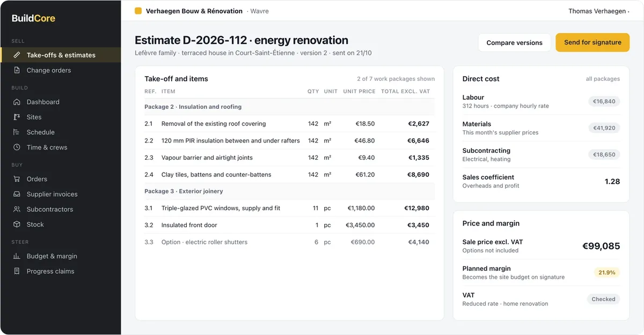Viewport: 644px width, 335px height.
Task: Click unit price €46.80
Action: click(x=365, y=140)
